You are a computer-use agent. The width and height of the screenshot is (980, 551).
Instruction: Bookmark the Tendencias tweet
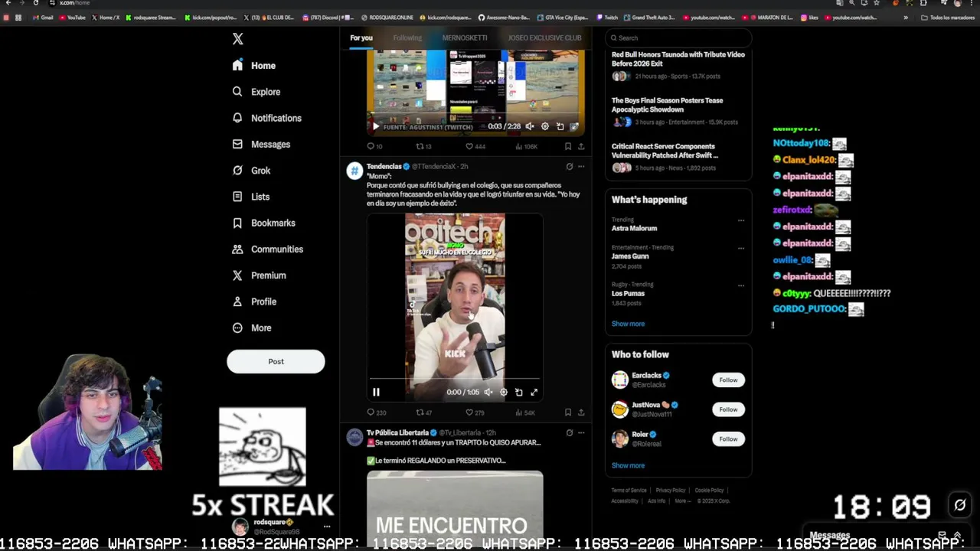[x=567, y=412]
